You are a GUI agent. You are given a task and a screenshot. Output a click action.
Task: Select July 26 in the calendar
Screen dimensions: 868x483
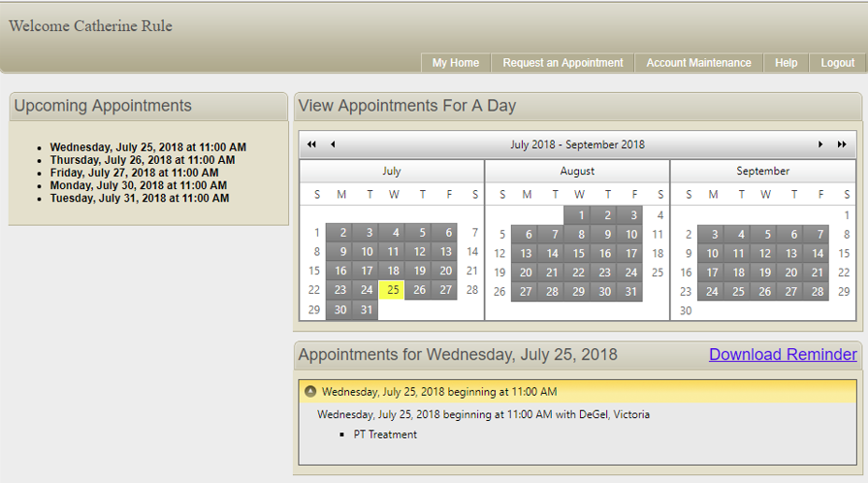(x=419, y=290)
